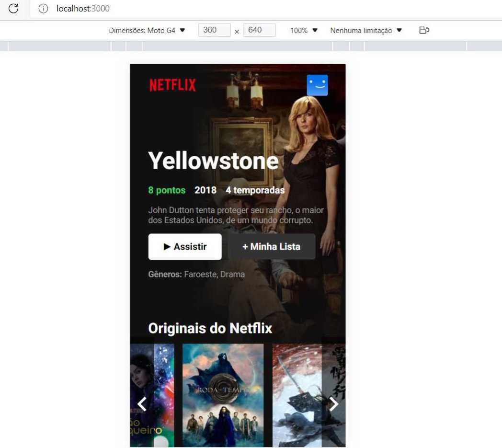Move the carousel back with the left arrow
Screen dimensions: 502x448
pos(142,404)
